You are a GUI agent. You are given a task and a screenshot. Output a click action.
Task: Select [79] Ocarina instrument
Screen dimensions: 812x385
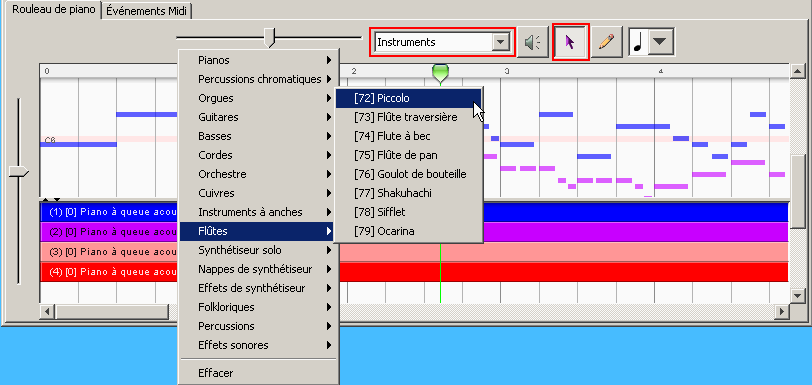coord(409,231)
